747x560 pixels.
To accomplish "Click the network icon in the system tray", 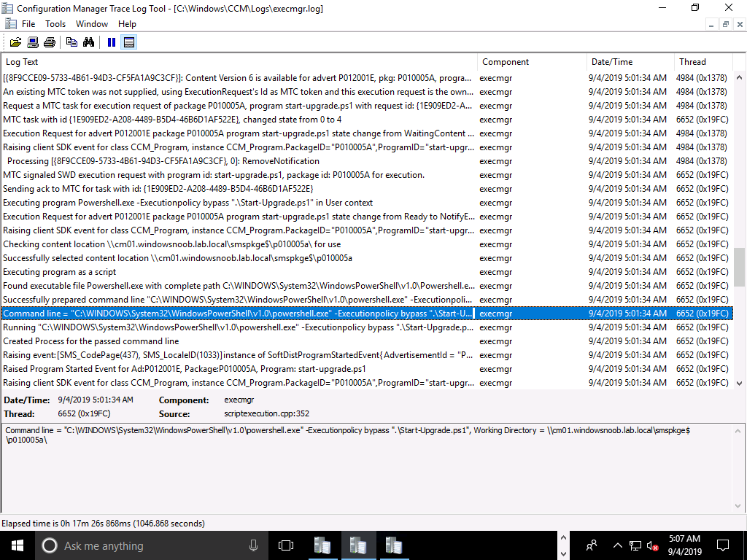I will click(x=635, y=545).
